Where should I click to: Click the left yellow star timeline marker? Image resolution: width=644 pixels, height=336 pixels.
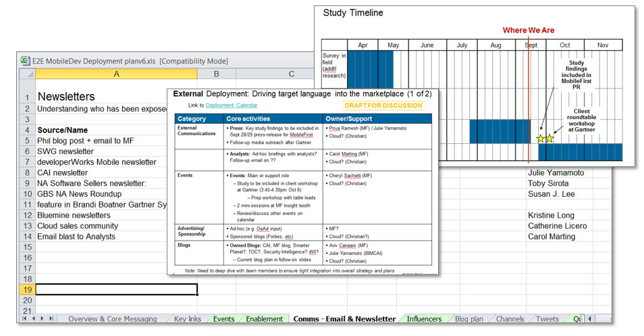click(x=541, y=139)
